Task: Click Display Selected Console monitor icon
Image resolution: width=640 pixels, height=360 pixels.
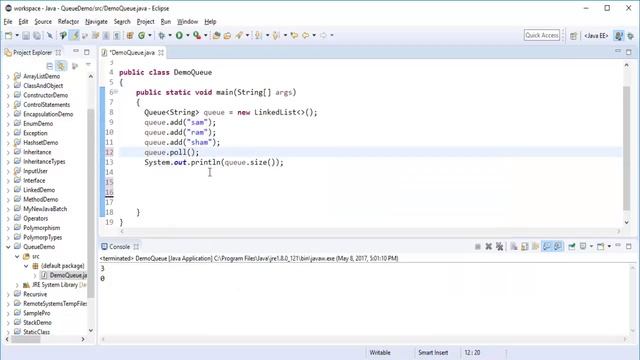Action: click(x=583, y=247)
